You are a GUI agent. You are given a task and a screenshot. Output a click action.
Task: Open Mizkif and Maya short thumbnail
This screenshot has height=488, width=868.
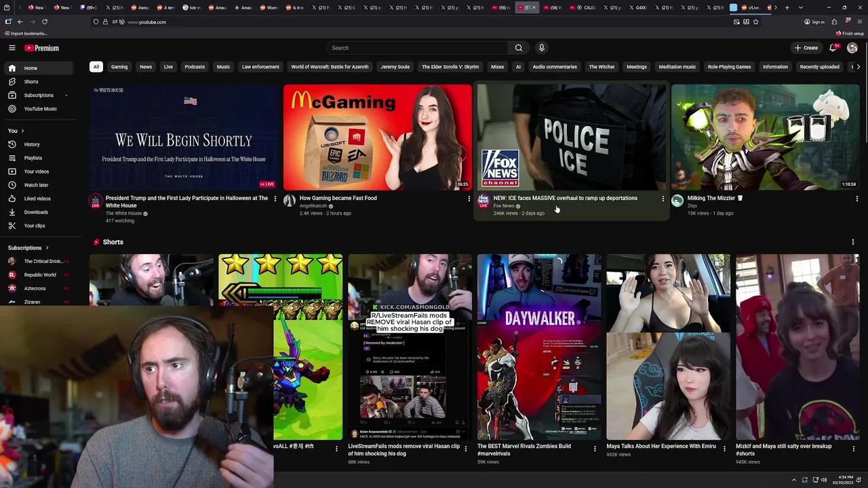coord(797,347)
